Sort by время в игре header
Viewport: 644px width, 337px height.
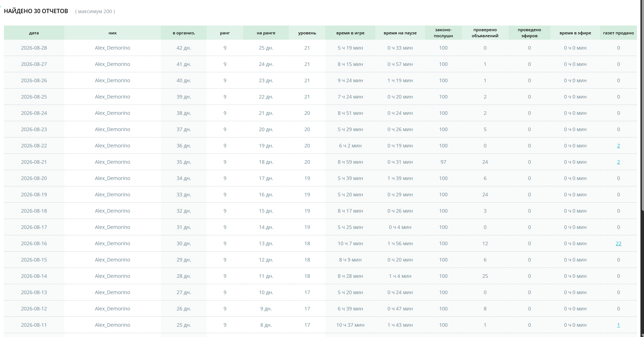coord(350,33)
